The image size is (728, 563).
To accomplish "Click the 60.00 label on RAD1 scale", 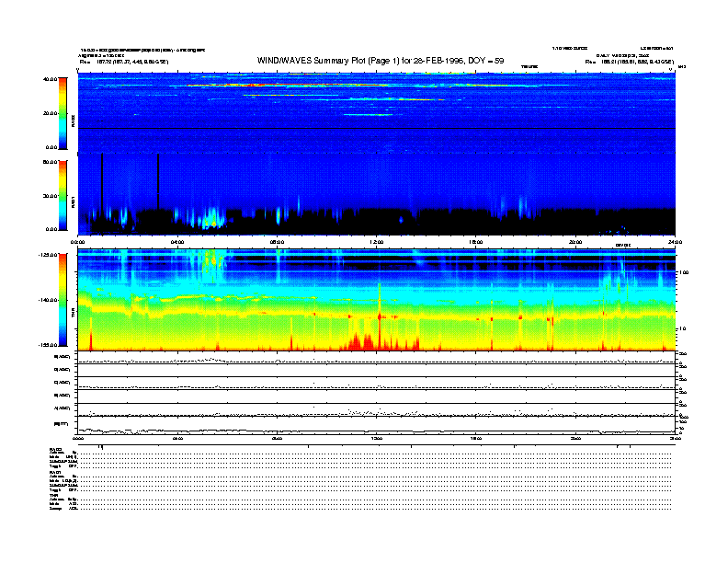I will tap(50, 162).
